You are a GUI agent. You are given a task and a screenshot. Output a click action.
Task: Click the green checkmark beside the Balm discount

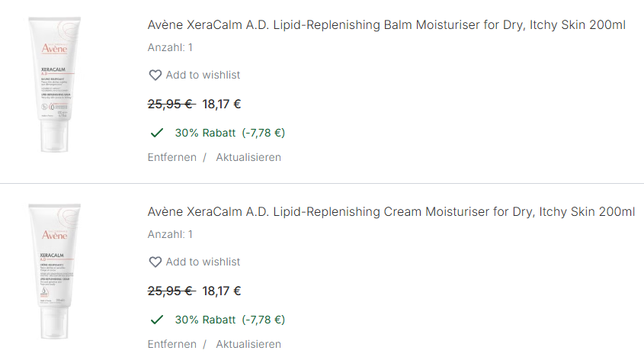click(x=157, y=133)
